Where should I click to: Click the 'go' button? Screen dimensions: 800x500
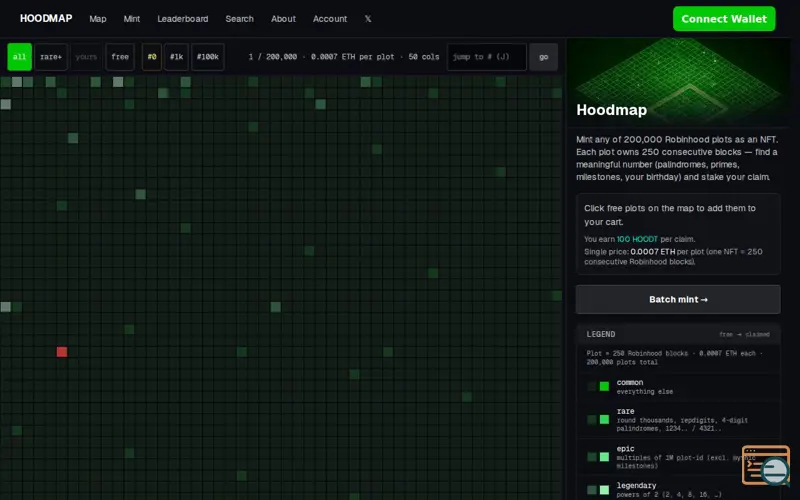click(x=543, y=57)
